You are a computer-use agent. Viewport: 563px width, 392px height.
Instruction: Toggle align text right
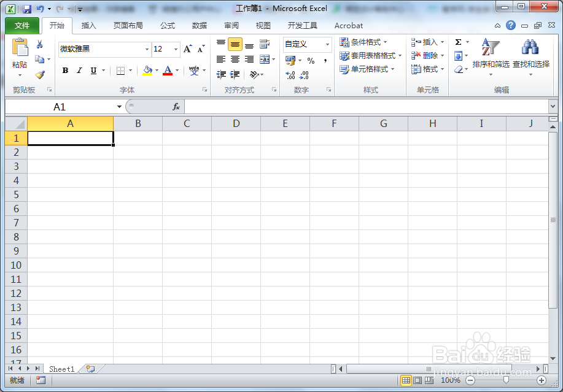[x=249, y=60]
